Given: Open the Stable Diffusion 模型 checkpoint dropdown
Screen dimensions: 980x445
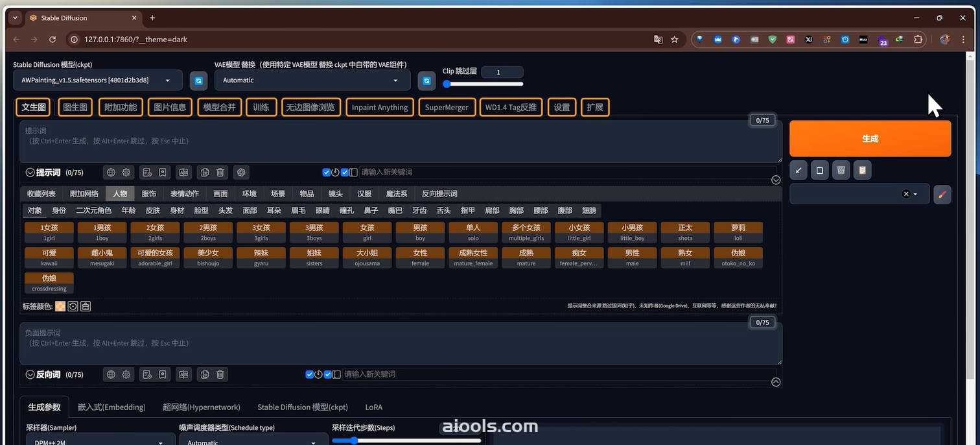Looking at the screenshot, I should point(98,80).
